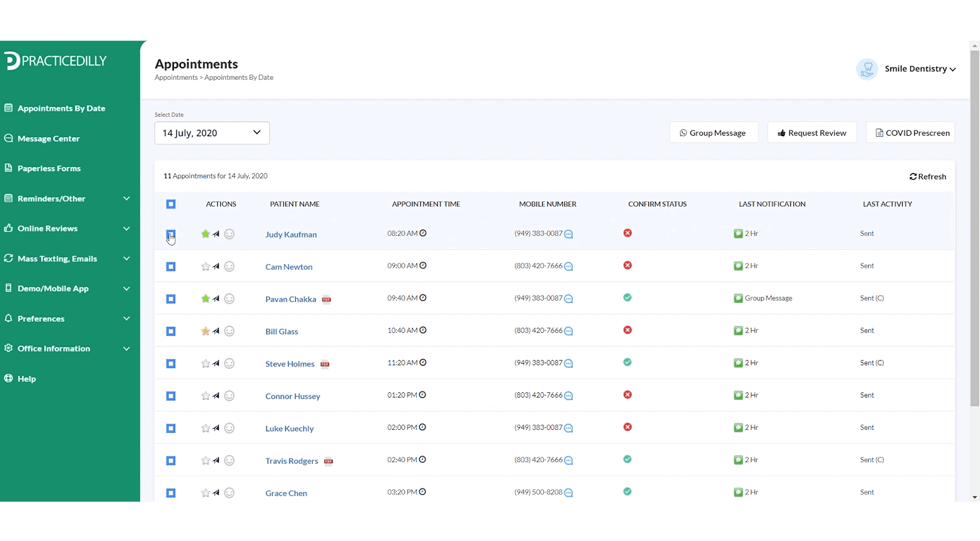Click the Group Message button
The height and width of the screenshot is (541, 980).
click(x=714, y=133)
